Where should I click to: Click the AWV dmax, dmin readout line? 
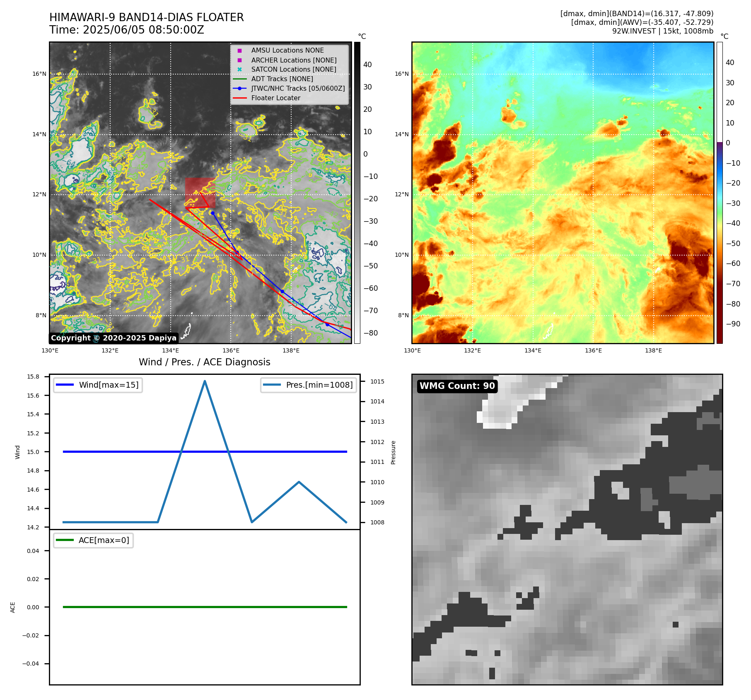point(642,22)
